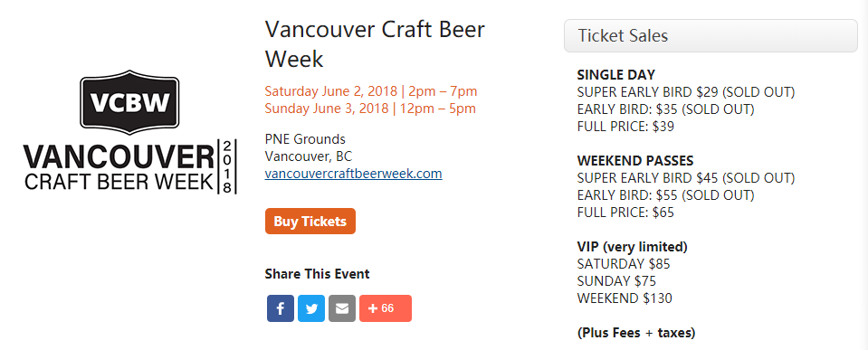Share the event by email envelope icon
Viewport: 868px width, 350px height.
click(342, 308)
